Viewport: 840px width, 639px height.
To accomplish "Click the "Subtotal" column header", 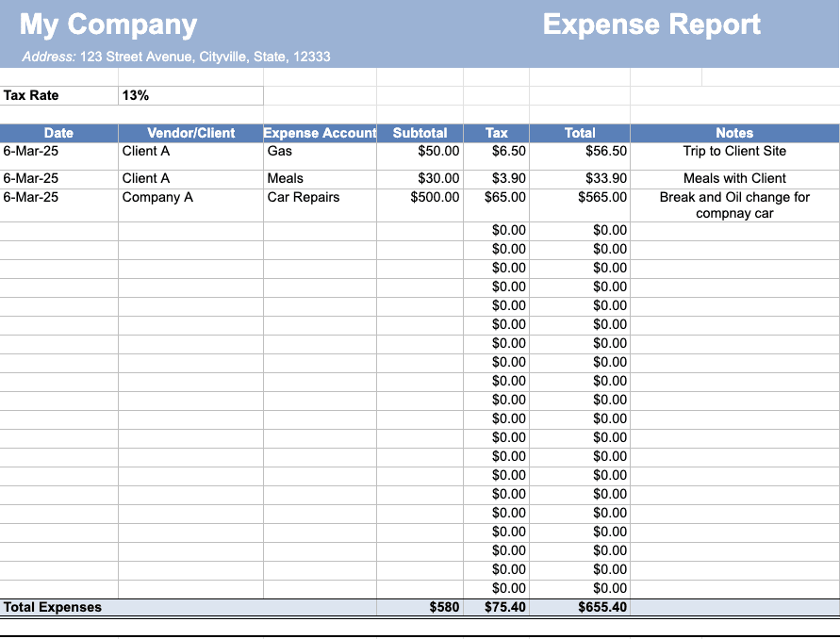I will point(420,133).
